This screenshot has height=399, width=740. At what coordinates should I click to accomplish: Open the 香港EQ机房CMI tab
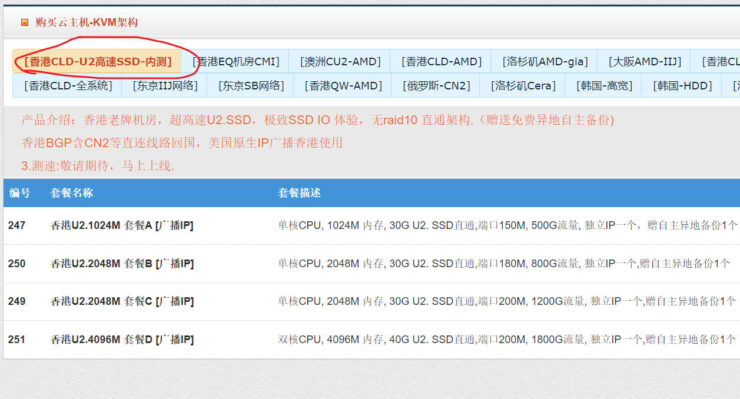236,61
